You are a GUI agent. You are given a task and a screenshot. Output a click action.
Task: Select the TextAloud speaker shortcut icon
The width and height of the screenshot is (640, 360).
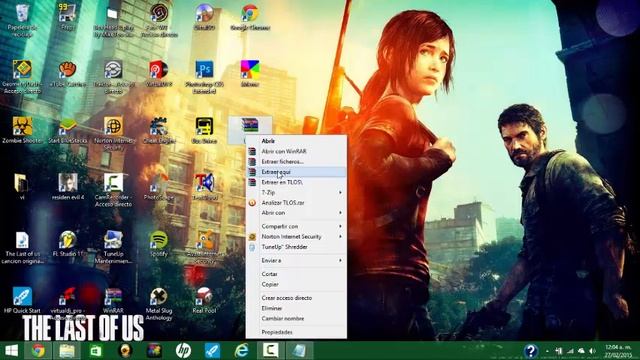(x=204, y=187)
